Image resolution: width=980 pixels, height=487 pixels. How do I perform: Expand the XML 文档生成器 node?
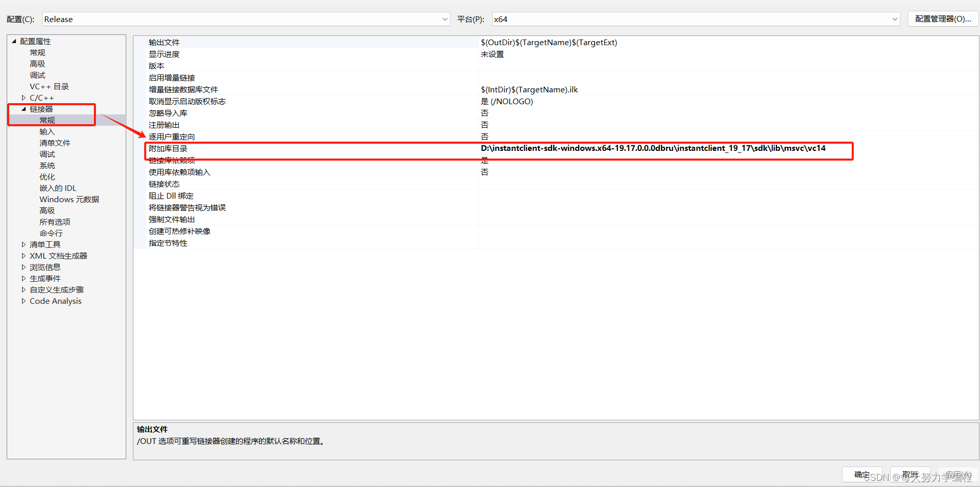tap(24, 256)
